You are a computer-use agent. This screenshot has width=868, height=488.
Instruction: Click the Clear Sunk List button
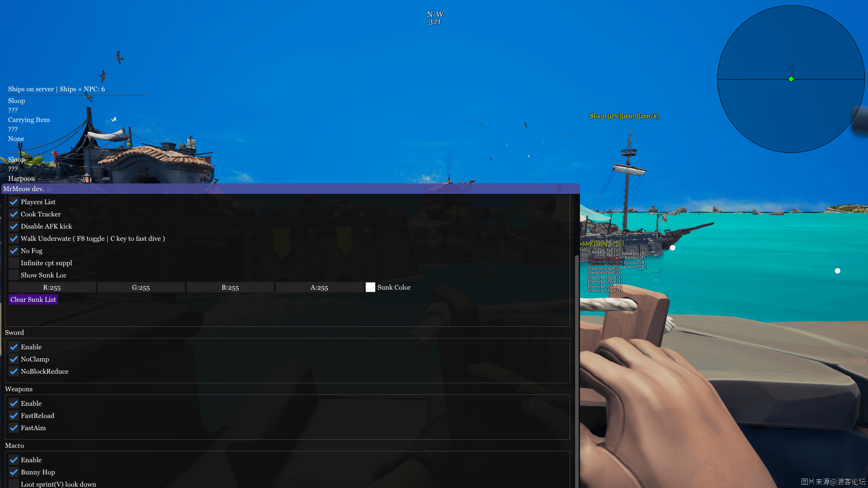(33, 299)
